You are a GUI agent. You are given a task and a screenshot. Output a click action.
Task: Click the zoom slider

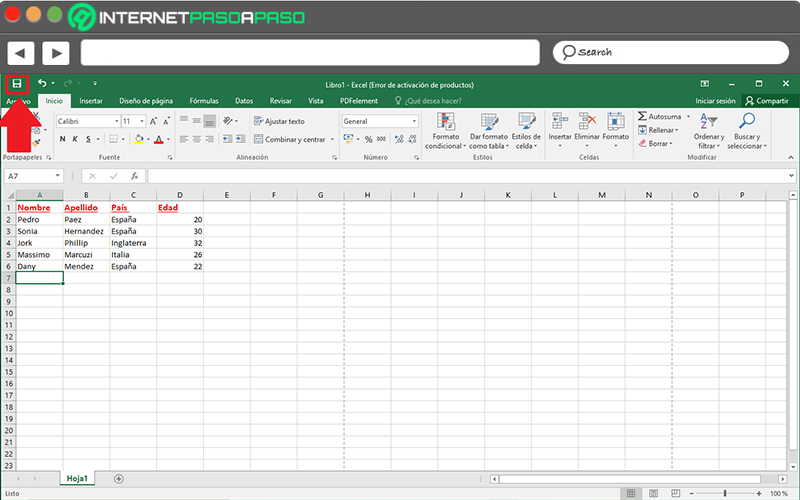tap(724, 493)
